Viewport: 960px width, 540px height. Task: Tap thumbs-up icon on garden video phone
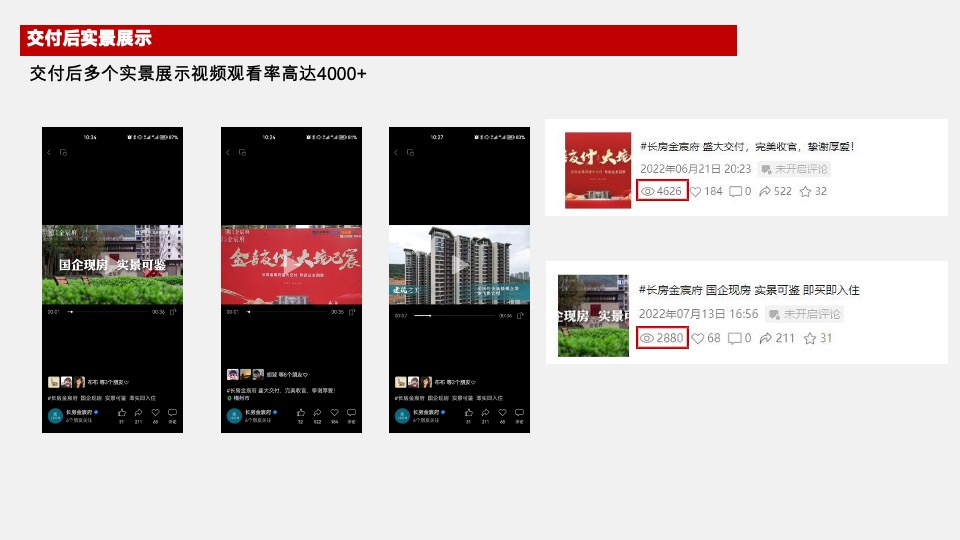pos(121,413)
